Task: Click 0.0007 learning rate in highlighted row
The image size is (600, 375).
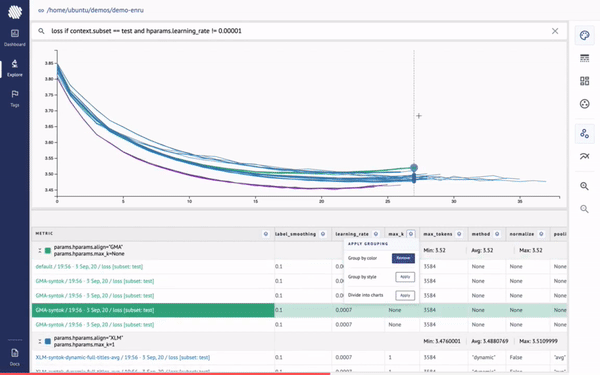Action: coord(344,310)
